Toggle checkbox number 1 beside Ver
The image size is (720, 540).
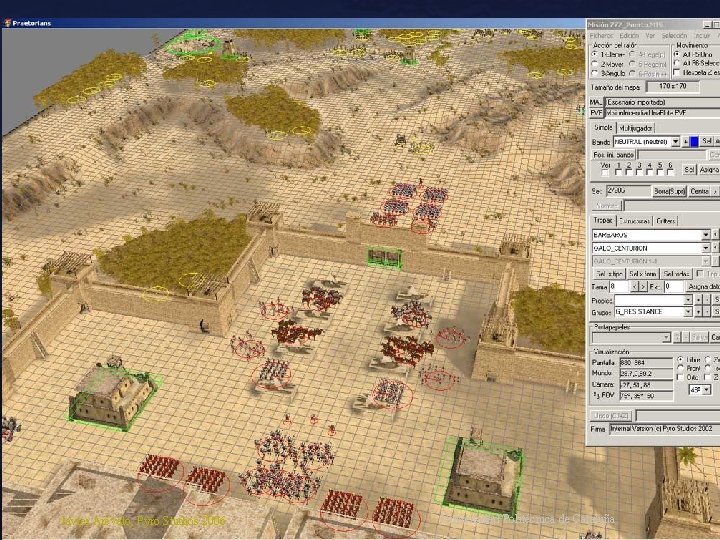[618, 173]
